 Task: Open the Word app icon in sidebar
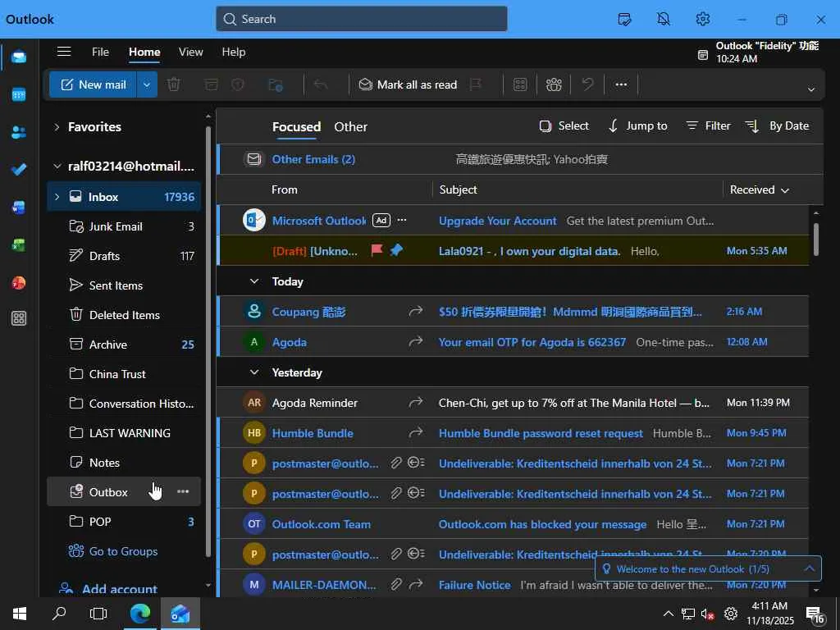point(19,208)
